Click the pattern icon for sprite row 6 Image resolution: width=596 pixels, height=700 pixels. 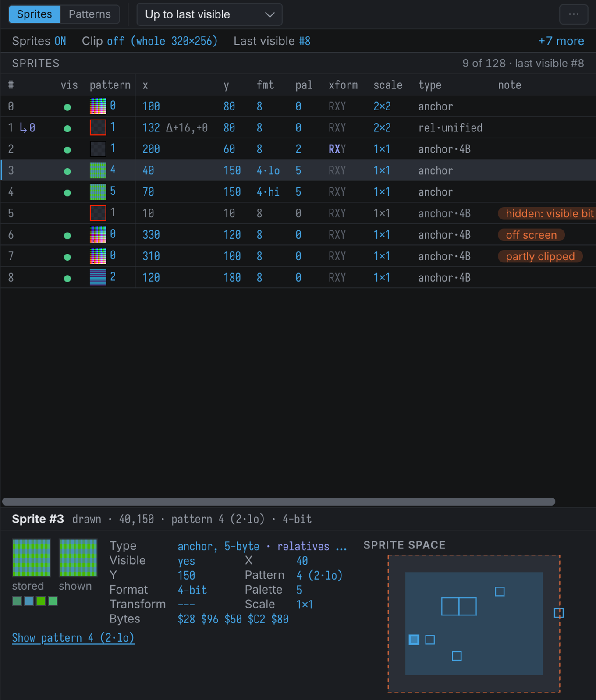click(98, 235)
